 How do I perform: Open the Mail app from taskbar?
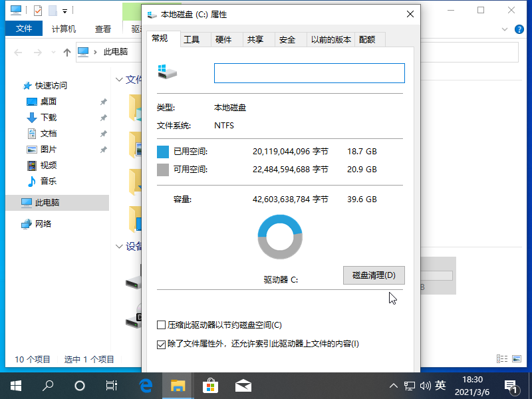coord(243,385)
